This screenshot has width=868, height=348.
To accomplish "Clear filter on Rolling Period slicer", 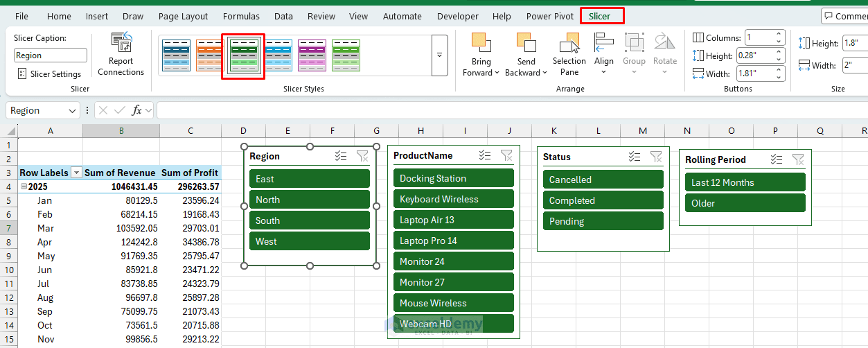I will (x=798, y=159).
